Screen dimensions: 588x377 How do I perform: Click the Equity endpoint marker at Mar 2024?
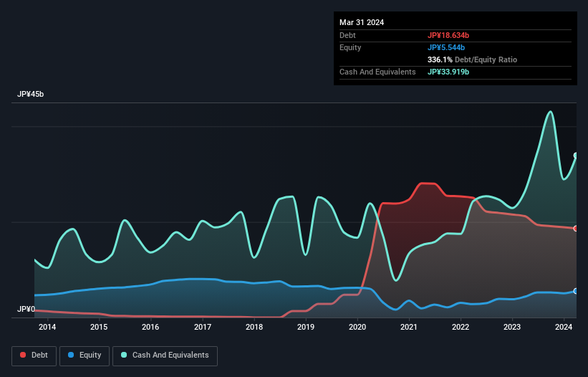[576, 291]
